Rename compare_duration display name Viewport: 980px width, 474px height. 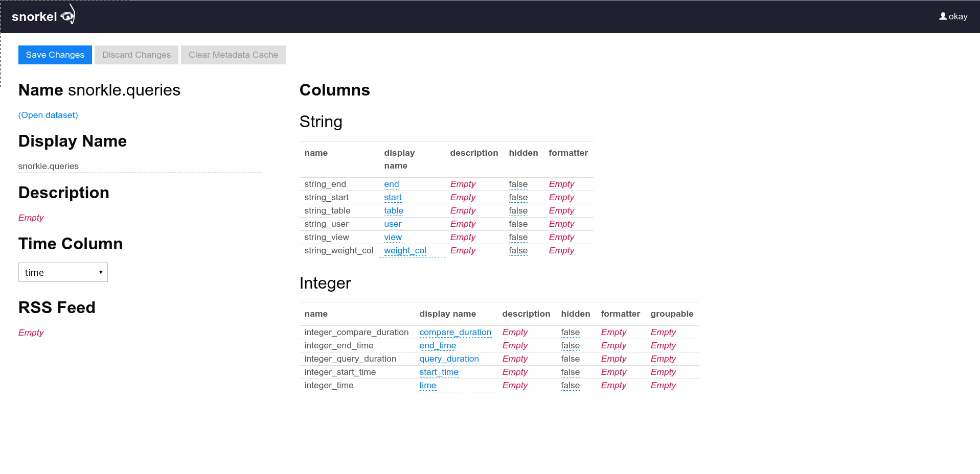(x=455, y=332)
